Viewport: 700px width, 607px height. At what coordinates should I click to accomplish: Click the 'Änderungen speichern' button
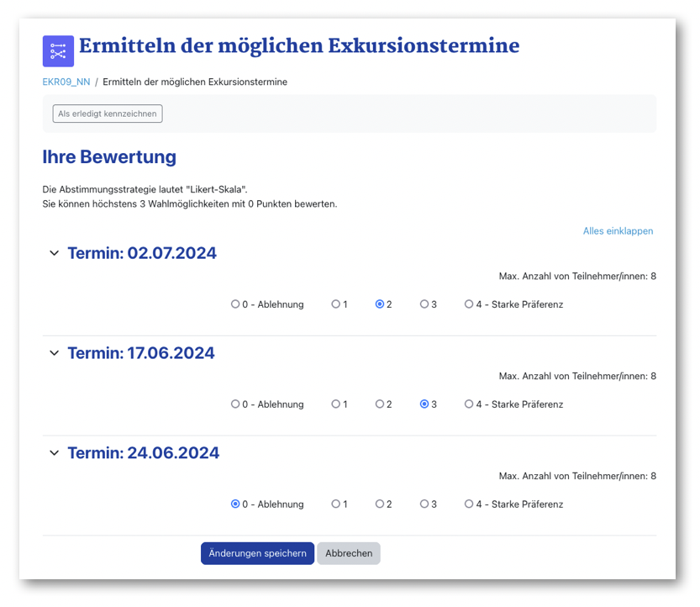pos(257,553)
